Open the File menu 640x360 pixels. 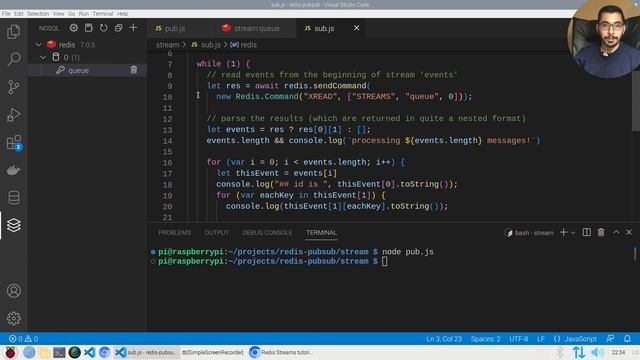pyautogui.click(x=6, y=13)
